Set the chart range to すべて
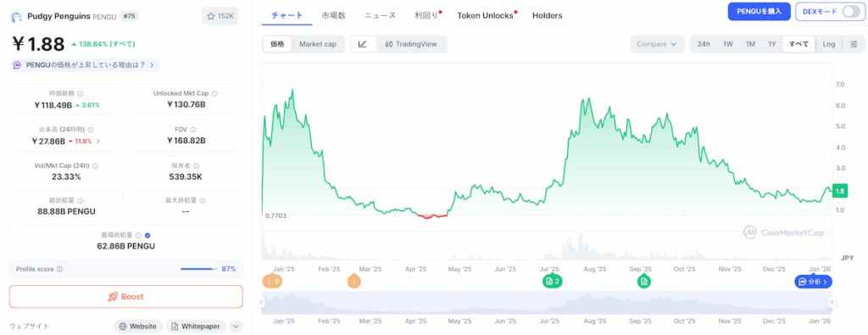 [798, 44]
